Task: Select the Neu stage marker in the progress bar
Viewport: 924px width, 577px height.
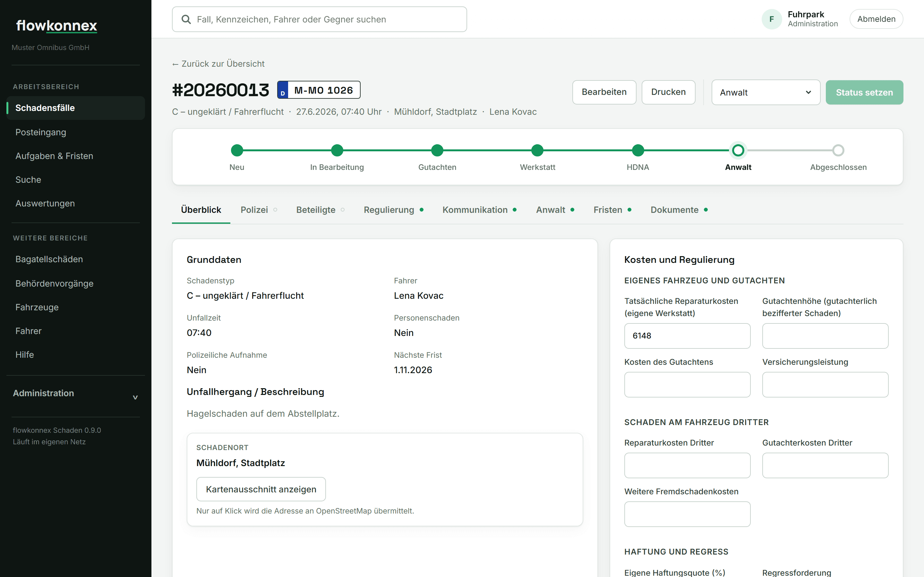Action: [x=237, y=150]
